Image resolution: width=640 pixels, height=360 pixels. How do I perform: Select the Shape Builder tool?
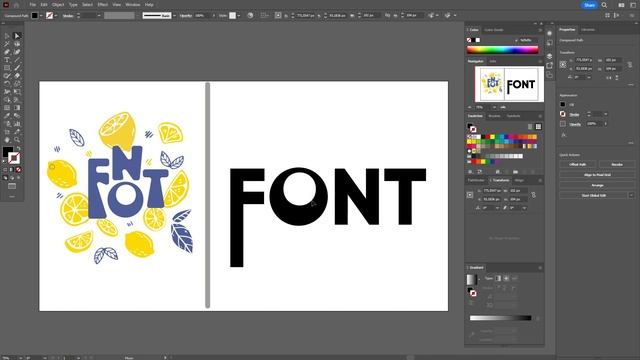click(7, 100)
